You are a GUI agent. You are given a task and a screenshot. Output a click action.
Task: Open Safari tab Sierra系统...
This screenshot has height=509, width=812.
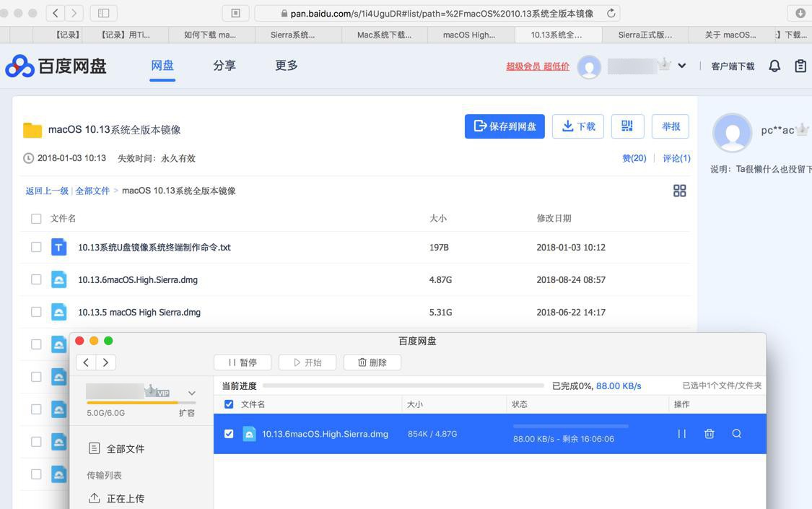click(298, 35)
